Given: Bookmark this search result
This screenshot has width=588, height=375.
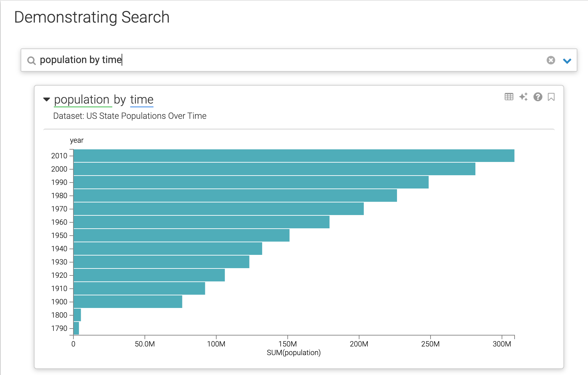Looking at the screenshot, I should 551,97.
